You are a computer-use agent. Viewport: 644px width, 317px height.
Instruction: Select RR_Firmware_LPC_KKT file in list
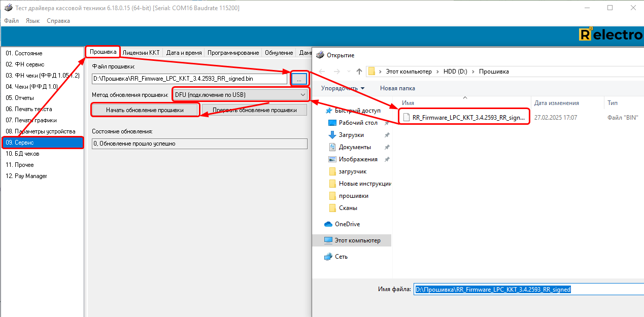click(468, 118)
